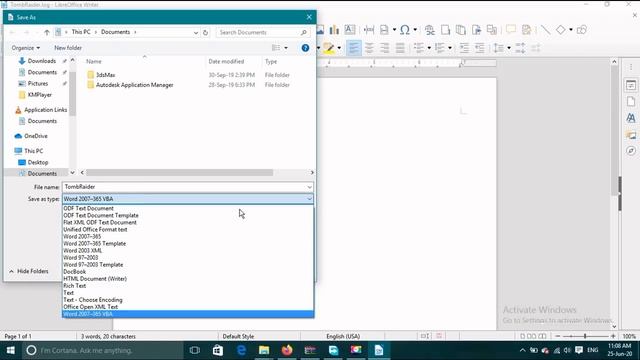Hide Folders pane in Save As
The height and width of the screenshot is (360, 640).
[x=29, y=271]
